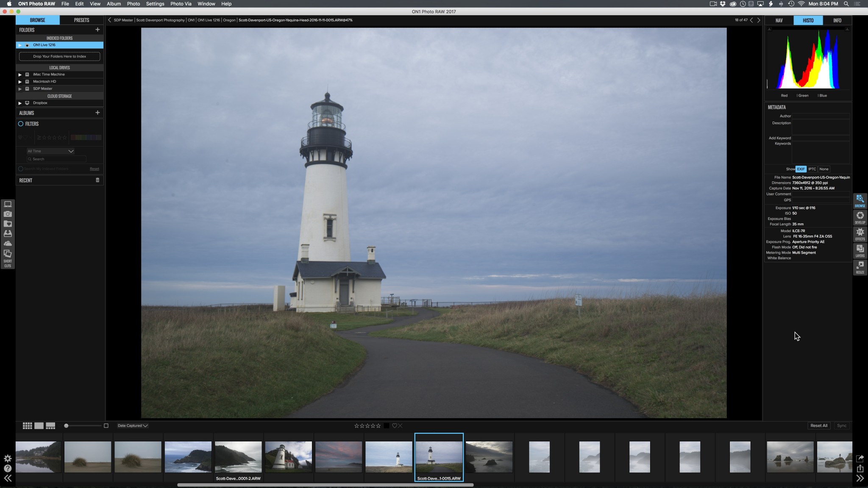Click Oregon in the breadcrumb path
868x488 pixels.
click(x=229, y=20)
